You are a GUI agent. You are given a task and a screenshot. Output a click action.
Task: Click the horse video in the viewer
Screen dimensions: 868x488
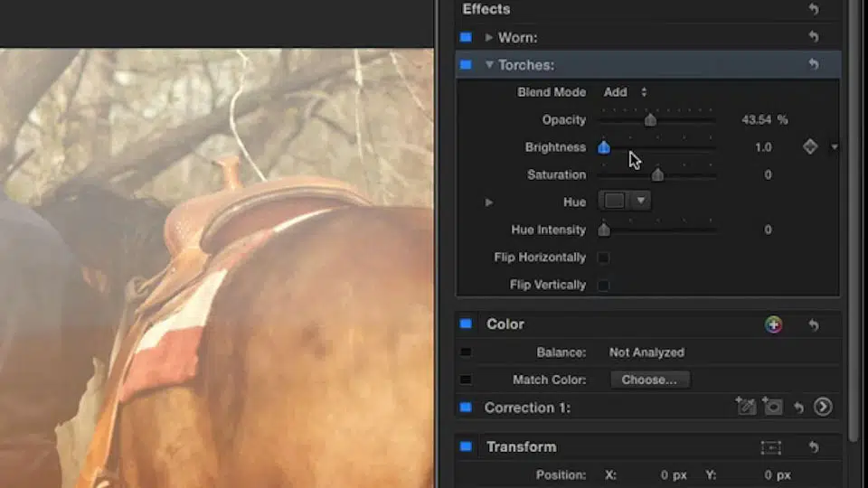(216, 268)
